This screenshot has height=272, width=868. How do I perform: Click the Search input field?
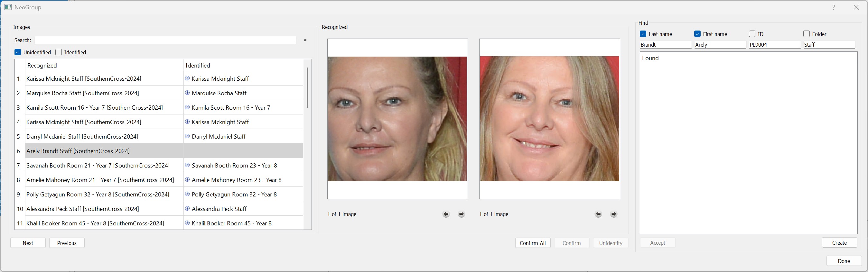165,40
